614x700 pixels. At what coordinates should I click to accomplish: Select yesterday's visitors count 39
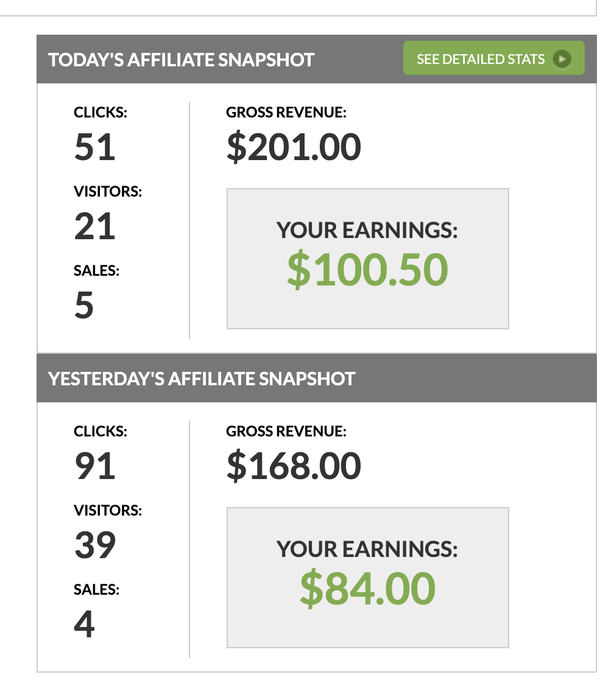point(95,545)
